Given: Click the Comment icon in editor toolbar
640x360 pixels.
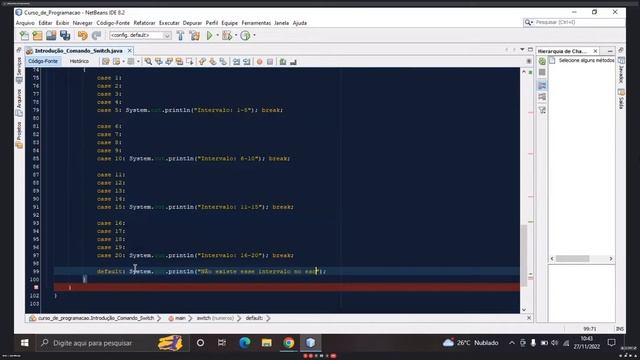Looking at the screenshot, I should (283, 62).
